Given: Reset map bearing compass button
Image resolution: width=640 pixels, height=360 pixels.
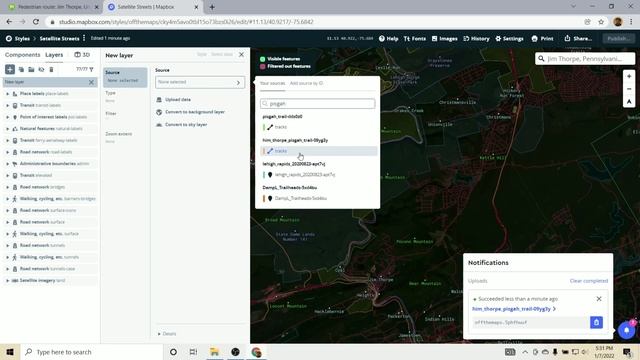Looking at the screenshot, I should coord(629,101).
